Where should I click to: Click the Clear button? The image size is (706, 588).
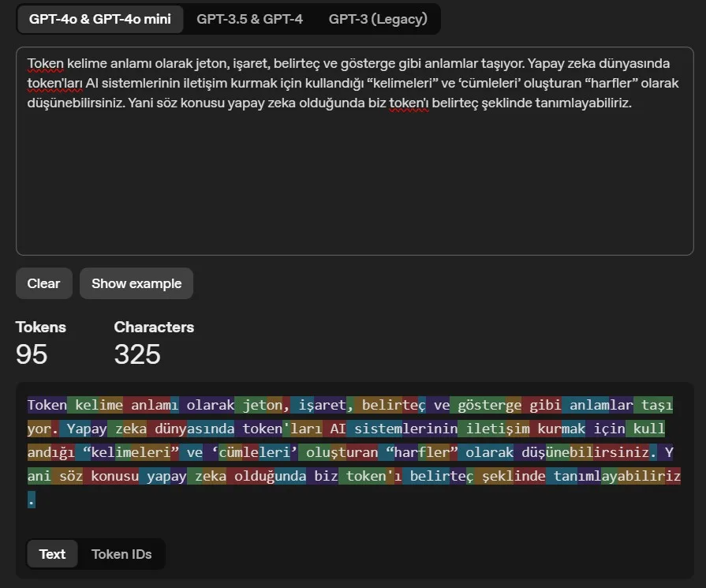click(x=43, y=283)
